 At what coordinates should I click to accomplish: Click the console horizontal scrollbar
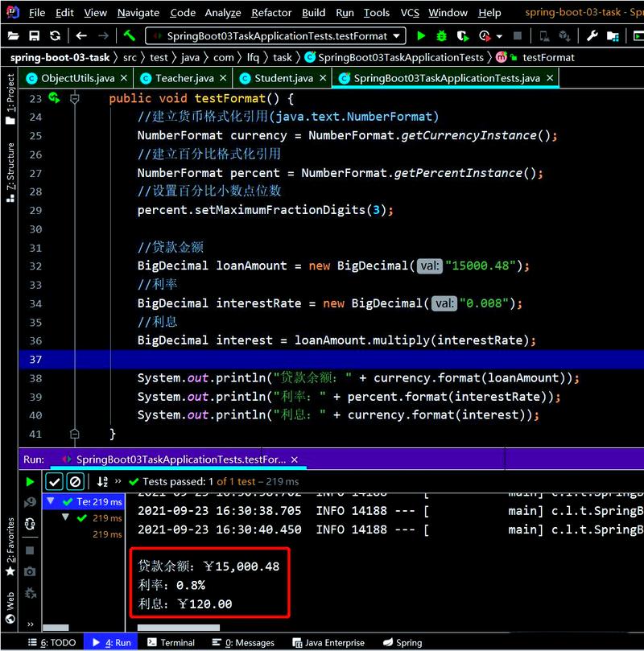tap(179, 628)
